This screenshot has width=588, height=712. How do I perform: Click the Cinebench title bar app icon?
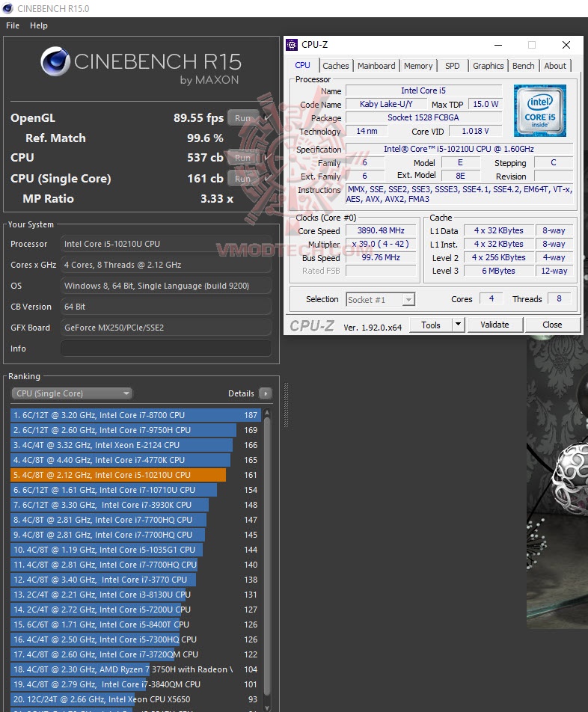[7, 8]
